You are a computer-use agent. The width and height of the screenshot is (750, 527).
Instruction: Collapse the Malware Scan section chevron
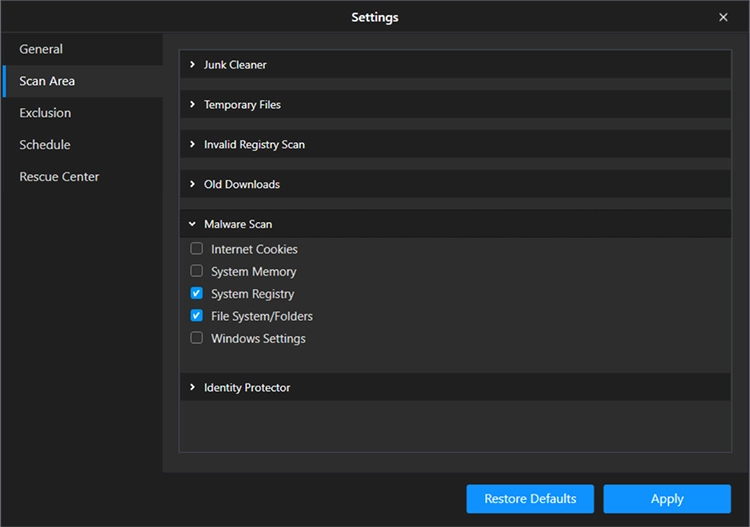click(192, 224)
